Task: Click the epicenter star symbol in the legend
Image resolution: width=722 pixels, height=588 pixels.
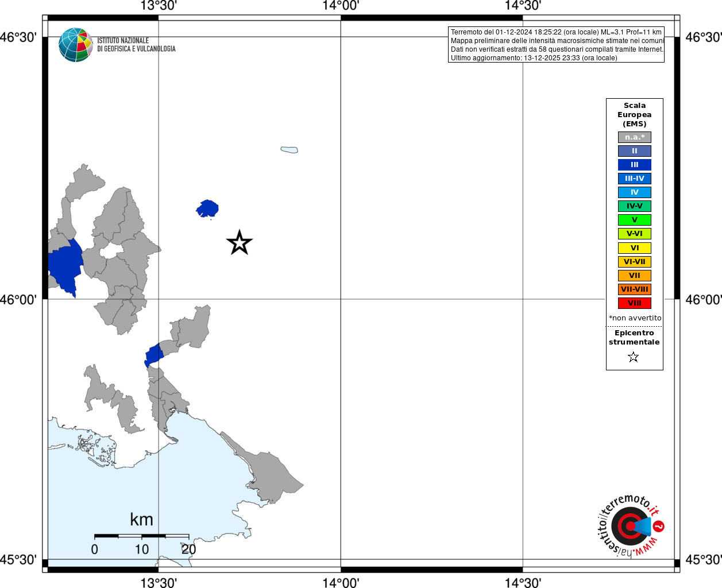Action: click(634, 357)
